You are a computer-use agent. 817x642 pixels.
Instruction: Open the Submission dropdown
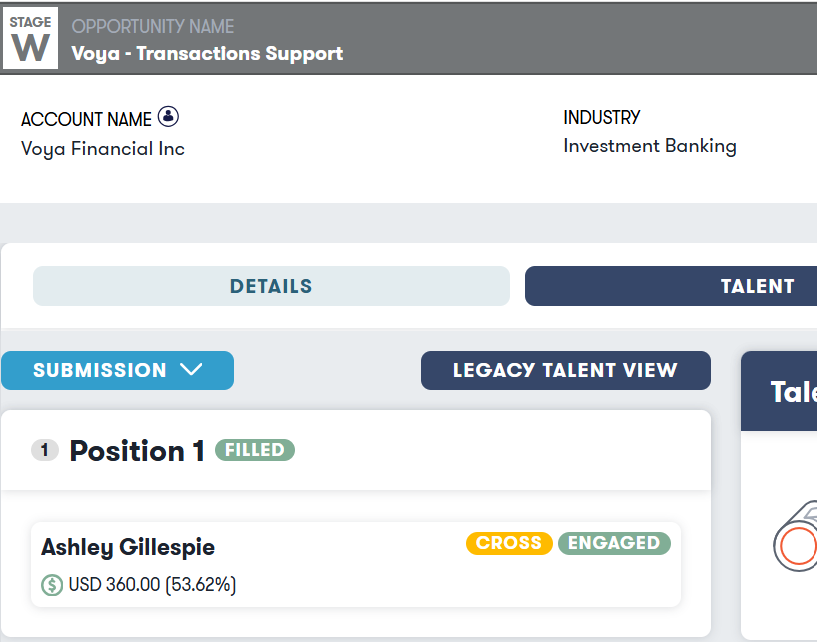point(117,370)
